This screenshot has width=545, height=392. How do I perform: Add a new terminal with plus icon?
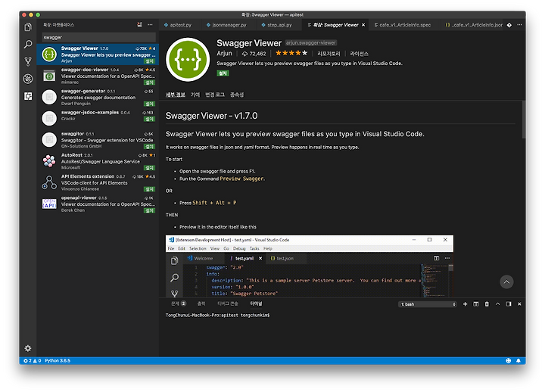[x=465, y=304]
